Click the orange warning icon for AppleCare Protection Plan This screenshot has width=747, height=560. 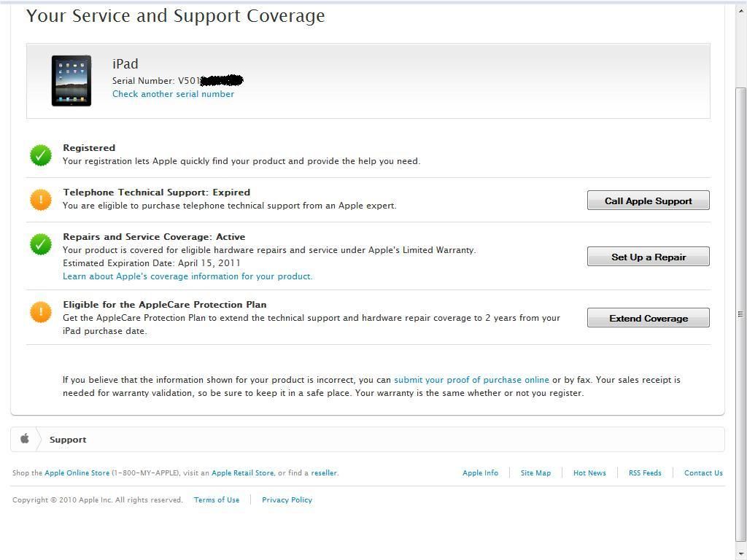[x=41, y=312]
